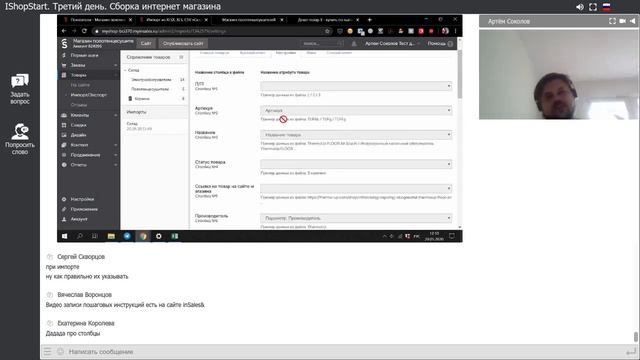Switch to the third browser tab 'Магазин'
Screen dimensions: 640x360
[248, 20]
